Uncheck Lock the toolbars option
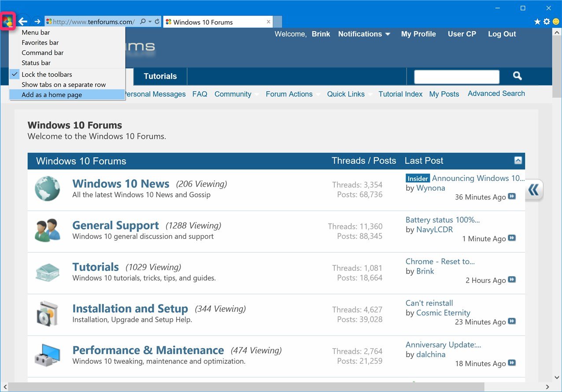 [67, 74]
